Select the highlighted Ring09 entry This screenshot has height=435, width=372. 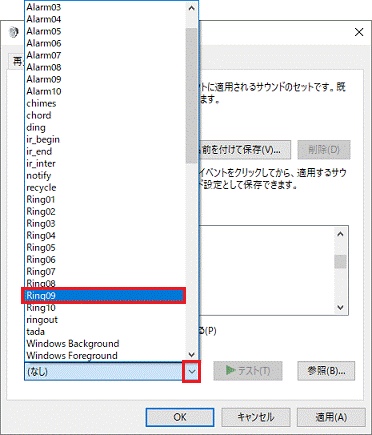click(104, 295)
